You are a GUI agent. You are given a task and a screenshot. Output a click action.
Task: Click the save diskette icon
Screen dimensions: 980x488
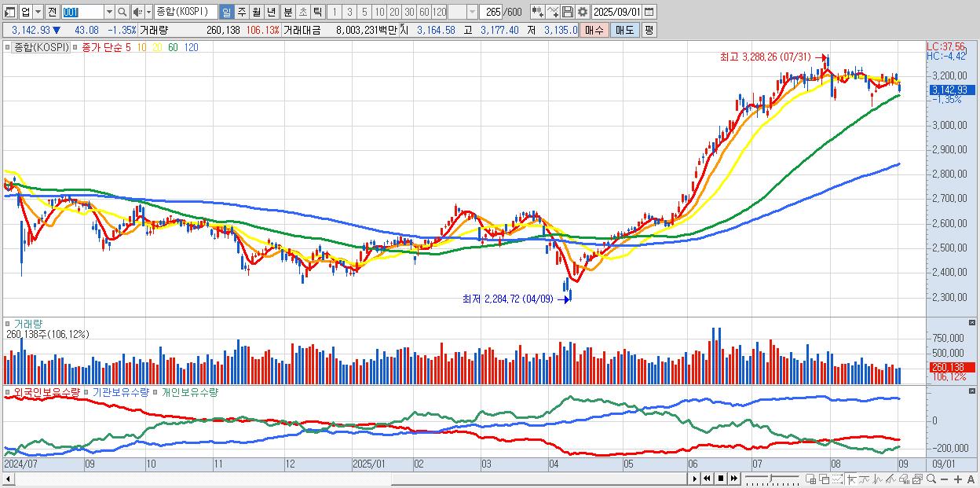point(568,12)
